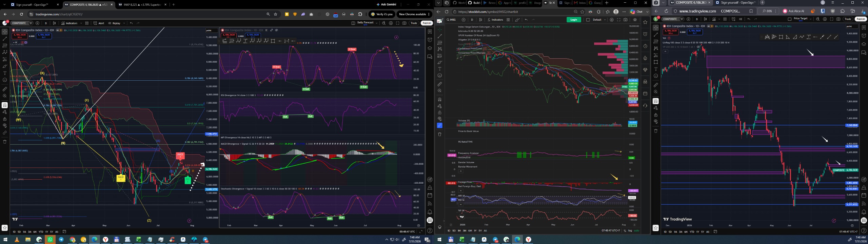Select YTD range in left Chrome TradingView

point(41,232)
